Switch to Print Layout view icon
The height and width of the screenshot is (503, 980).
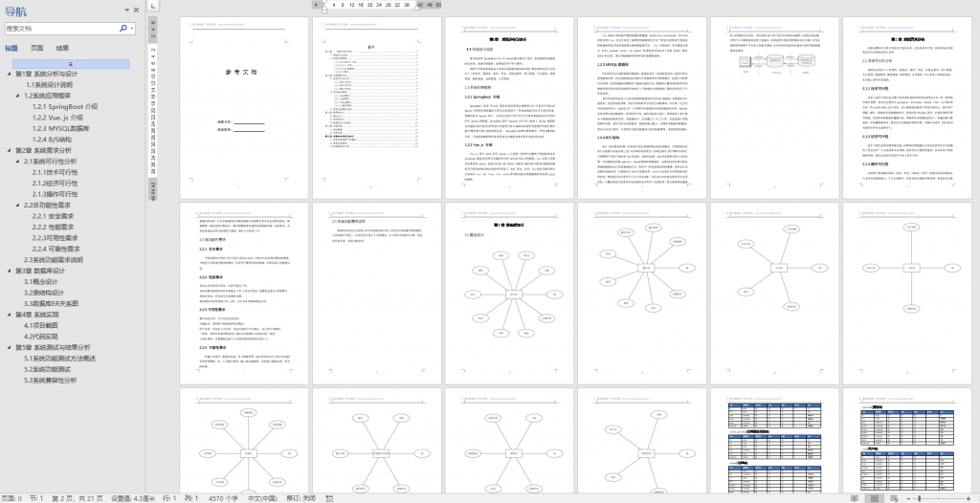tap(875, 498)
